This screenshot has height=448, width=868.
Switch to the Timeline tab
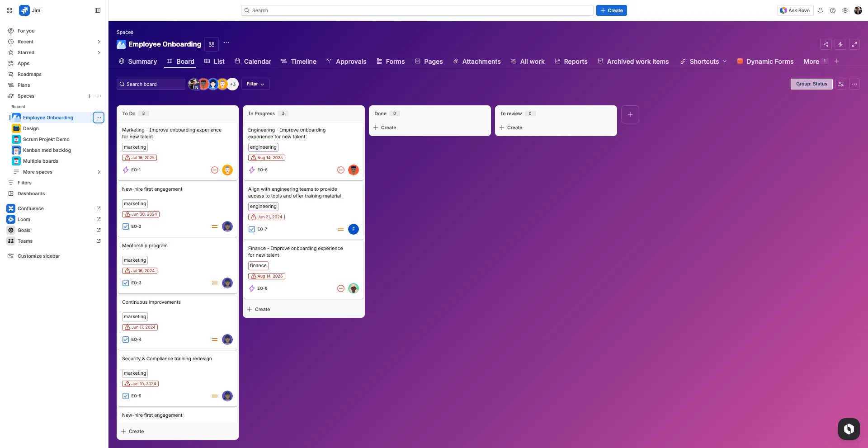299,61
